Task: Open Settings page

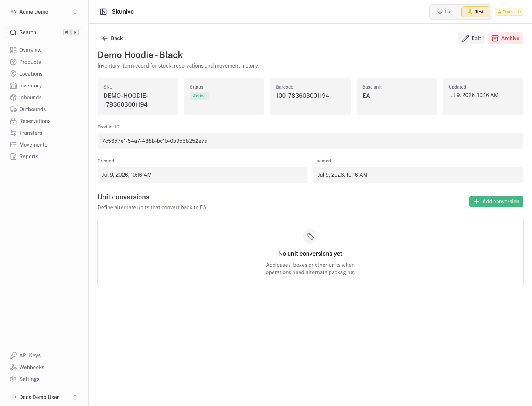Action: pyautogui.click(x=44, y=379)
